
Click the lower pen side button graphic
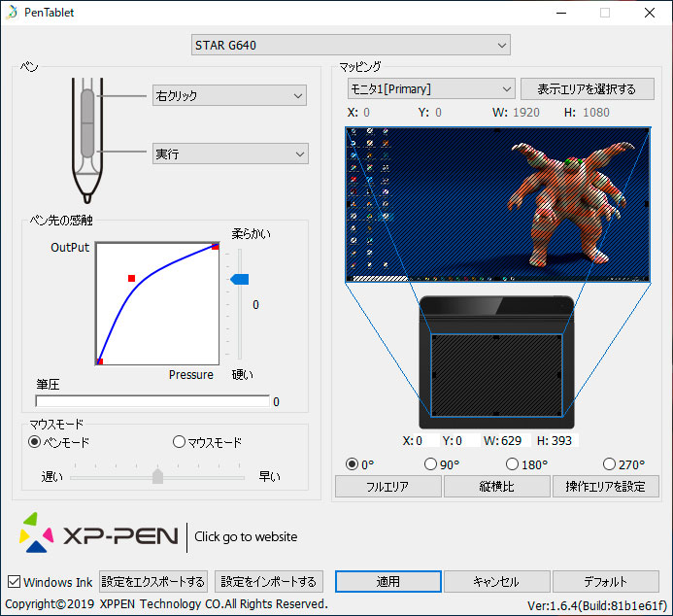(87, 140)
